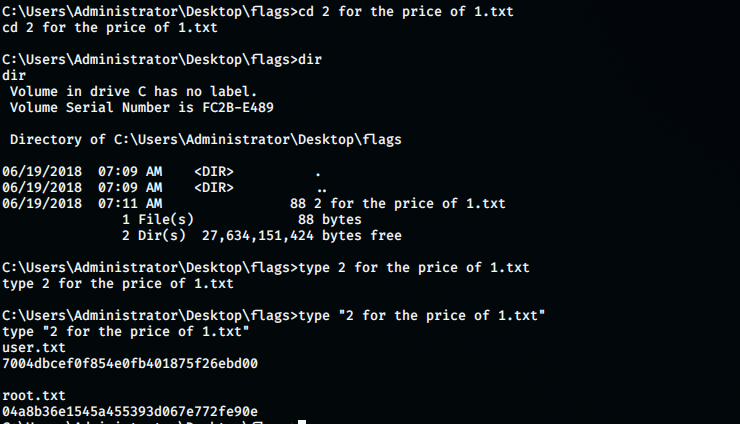Click the unquoted 'type 2 for the price' command

[x=414, y=268]
